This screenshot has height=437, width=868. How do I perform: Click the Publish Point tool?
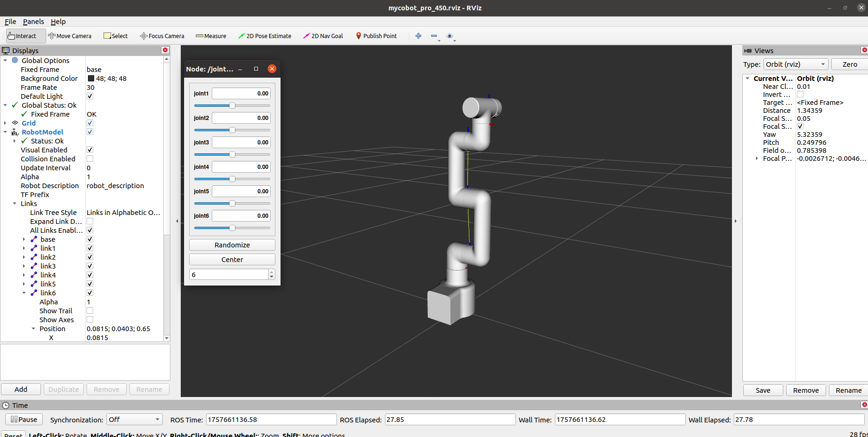376,36
